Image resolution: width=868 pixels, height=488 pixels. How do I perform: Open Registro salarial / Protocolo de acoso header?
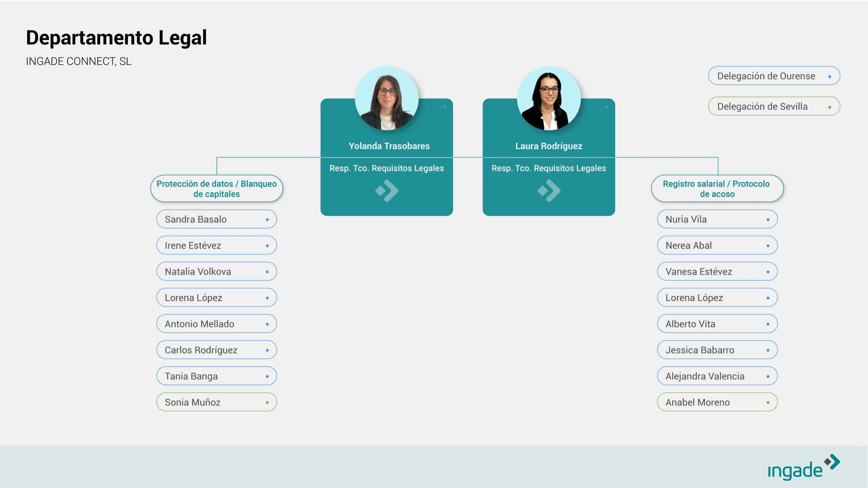point(717,189)
